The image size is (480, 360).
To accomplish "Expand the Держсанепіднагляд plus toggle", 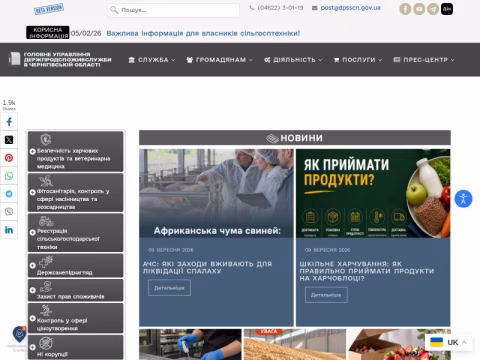I will [x=32, y=265].
